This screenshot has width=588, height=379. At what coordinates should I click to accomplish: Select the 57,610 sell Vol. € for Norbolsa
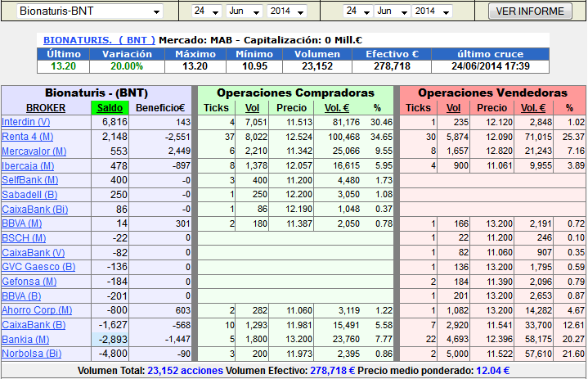click(538, 354)
